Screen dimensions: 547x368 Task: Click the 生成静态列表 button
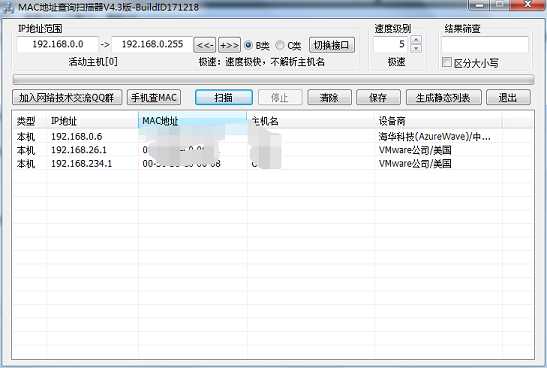tap(443, 97)
